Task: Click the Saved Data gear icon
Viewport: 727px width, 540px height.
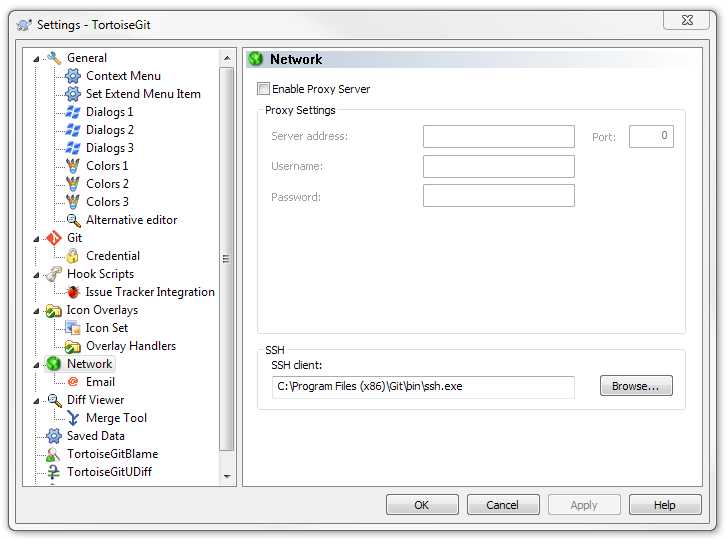Action: (54, 436)
